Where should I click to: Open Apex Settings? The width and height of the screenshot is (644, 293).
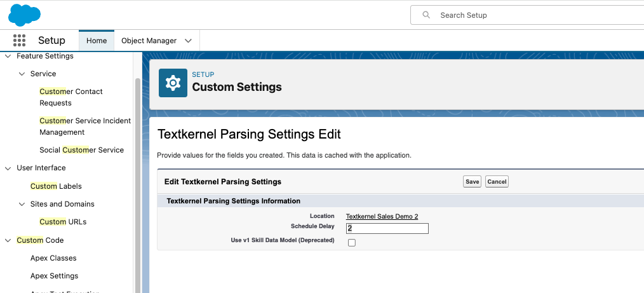coord(54,276)
